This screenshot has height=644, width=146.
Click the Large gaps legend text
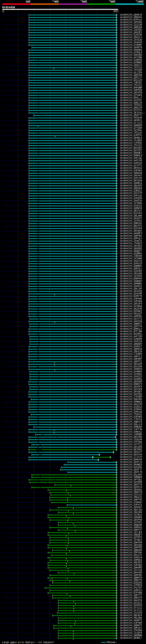tap(28, 642)
